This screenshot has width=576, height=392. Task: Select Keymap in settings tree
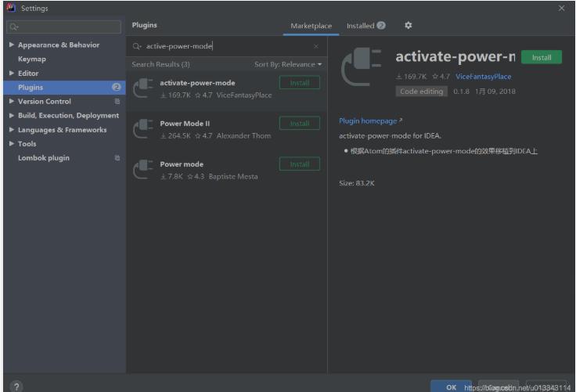coord(32,59)
